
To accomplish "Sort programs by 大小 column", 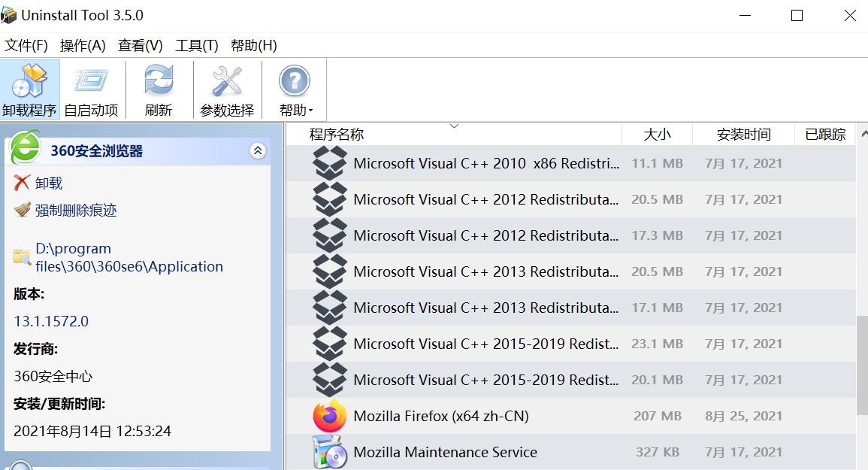I will click(657, 135).
